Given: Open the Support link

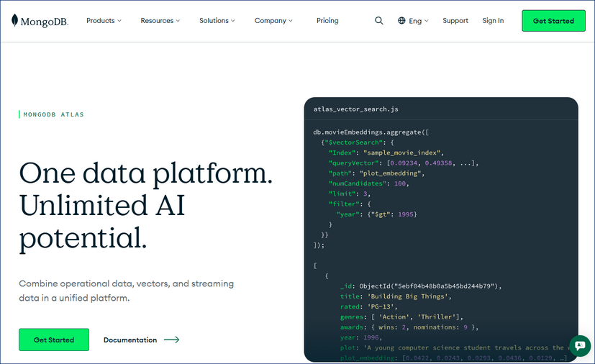Looking at the screenshot, I should 455,20.
